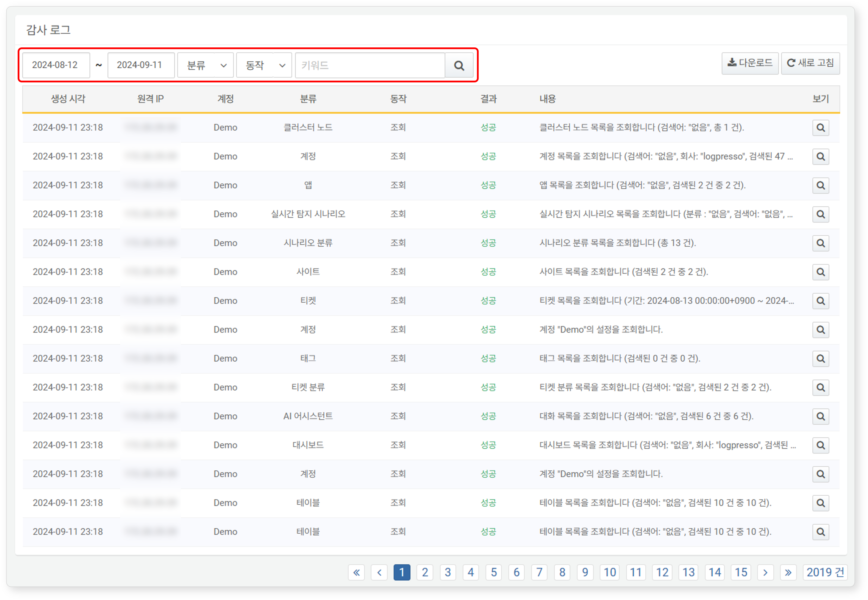Click the AI 어시스턴트 category cell
Screen dimensions: 868x600
click(x=308, y=417)
